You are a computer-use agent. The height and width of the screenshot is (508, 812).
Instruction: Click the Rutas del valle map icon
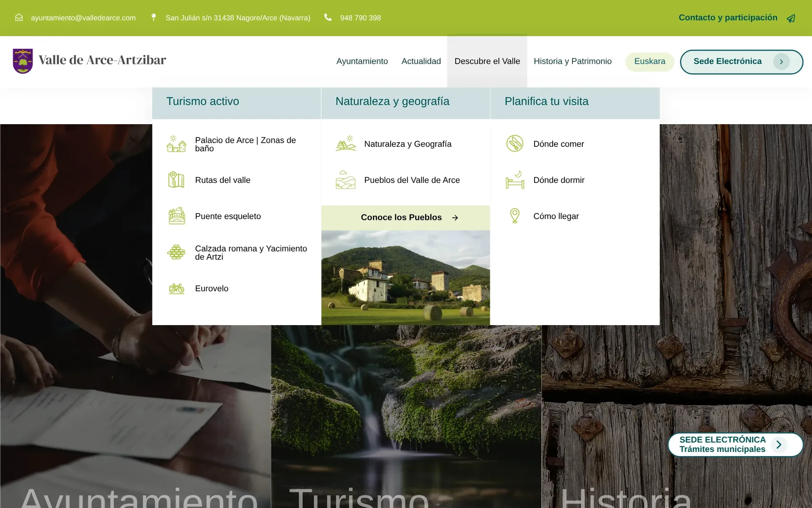pos(176,180)
